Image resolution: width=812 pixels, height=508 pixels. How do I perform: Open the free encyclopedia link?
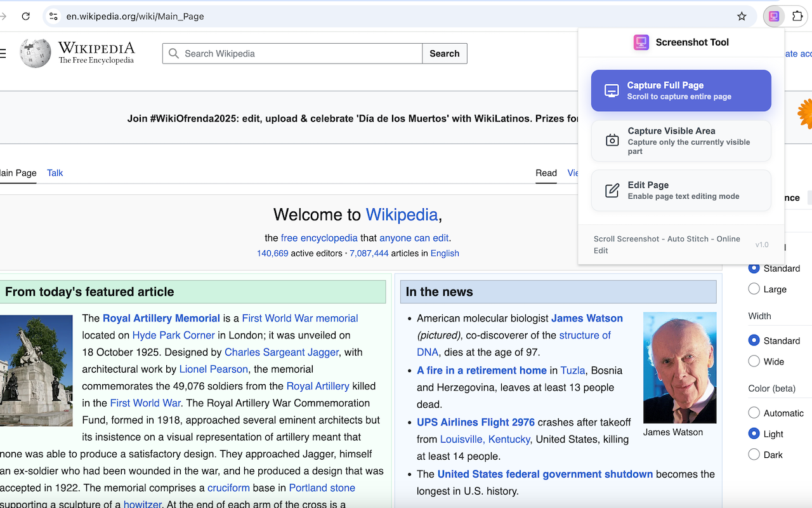[x=319, y=238]
